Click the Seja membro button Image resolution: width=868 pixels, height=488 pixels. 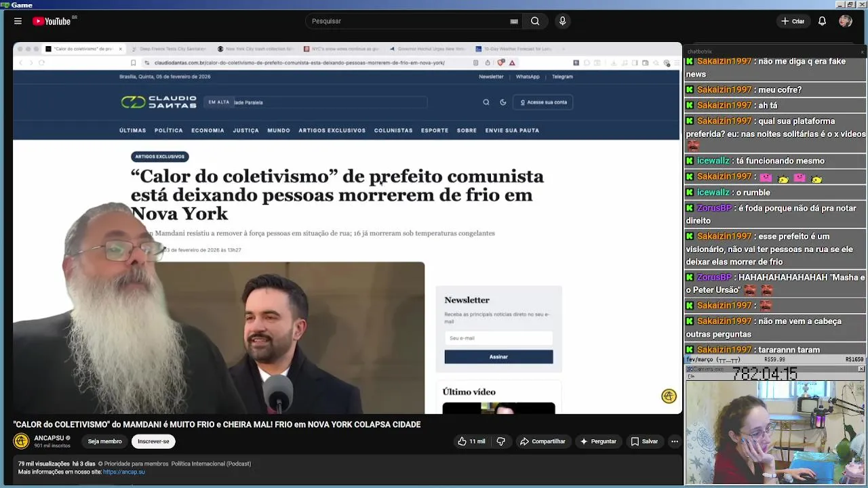[x=104, y=441]
